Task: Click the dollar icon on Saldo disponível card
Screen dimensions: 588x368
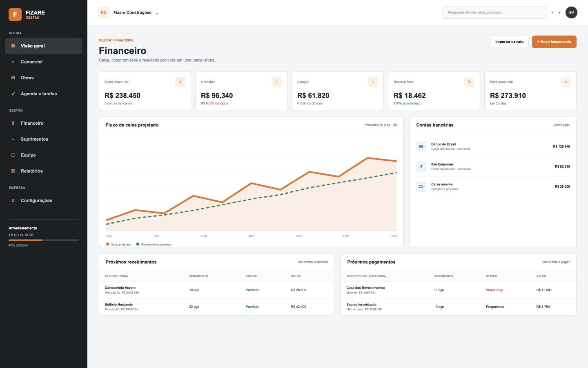Action: point(180,82)
